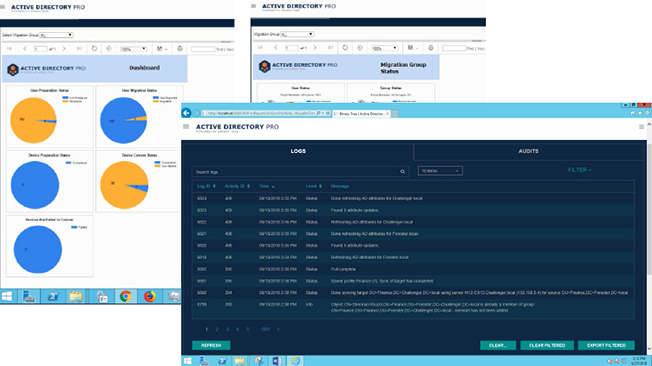Click next-page arrow in Migration Group Status toolbar
The height and width of the screenshot is (366, 652).
[x=315, y=48]
